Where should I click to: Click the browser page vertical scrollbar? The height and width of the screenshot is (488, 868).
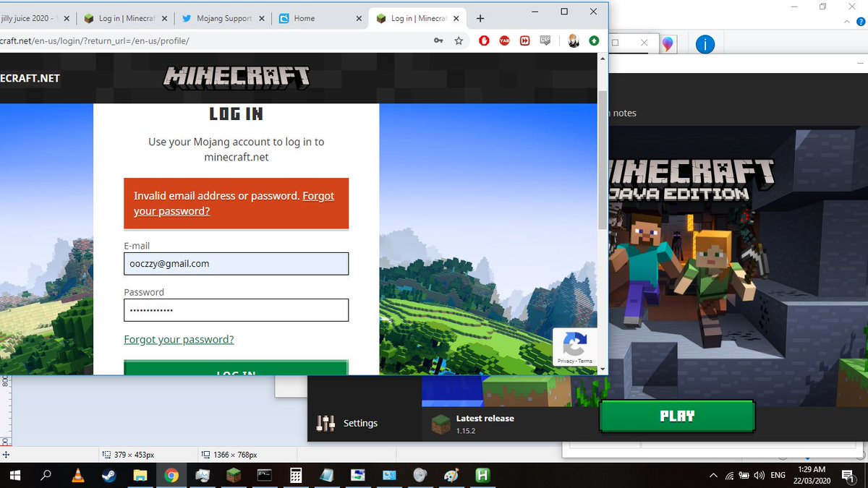603,159
